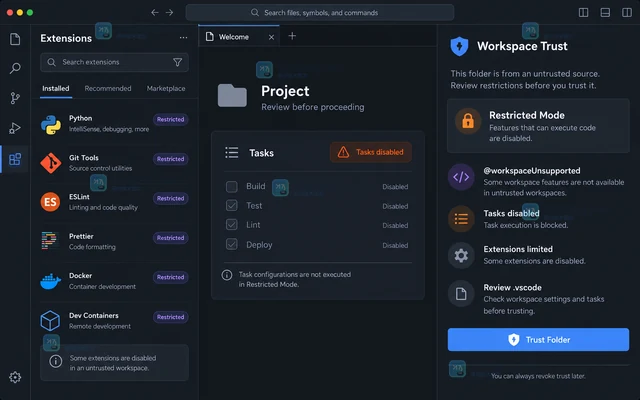Click the Restricted Mode card
The height and width of the screenshot is (400, 640).
538,126
